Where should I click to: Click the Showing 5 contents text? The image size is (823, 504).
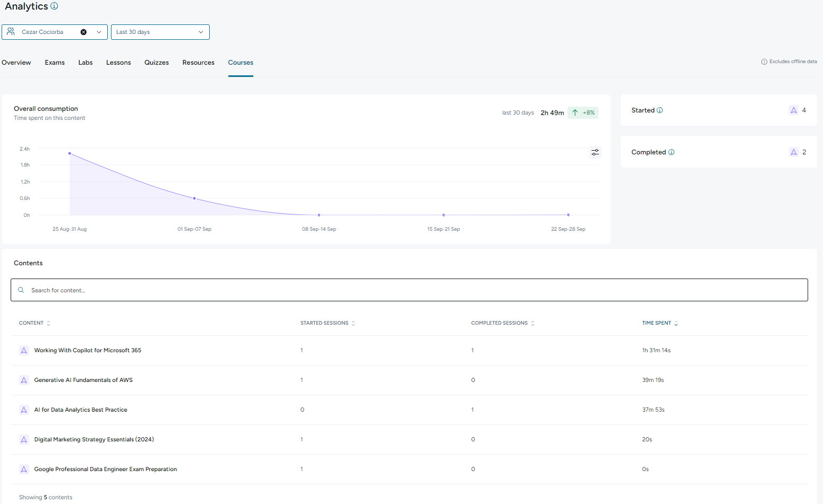tap(46, 497)
